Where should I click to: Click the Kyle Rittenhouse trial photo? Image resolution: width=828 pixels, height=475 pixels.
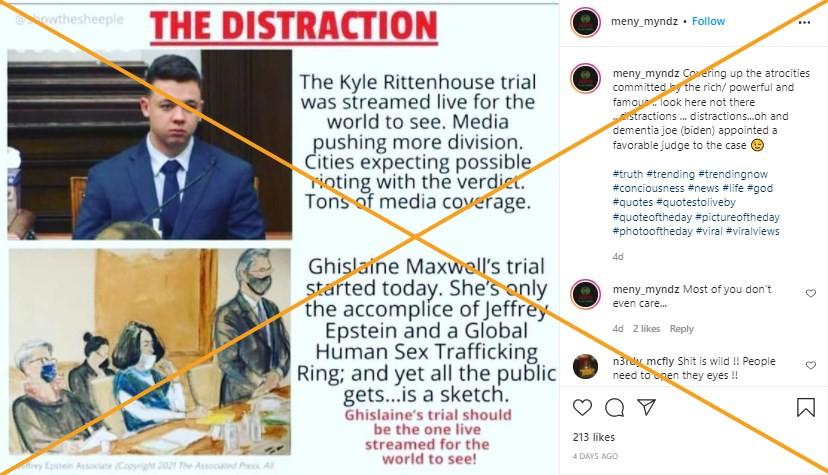(x=149, y=145)
